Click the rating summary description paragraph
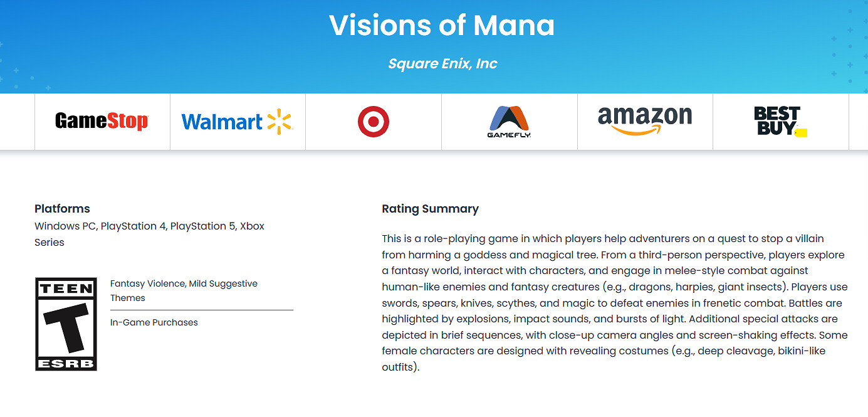This screenshot has width=868, height=417. [x=614, y=302]
